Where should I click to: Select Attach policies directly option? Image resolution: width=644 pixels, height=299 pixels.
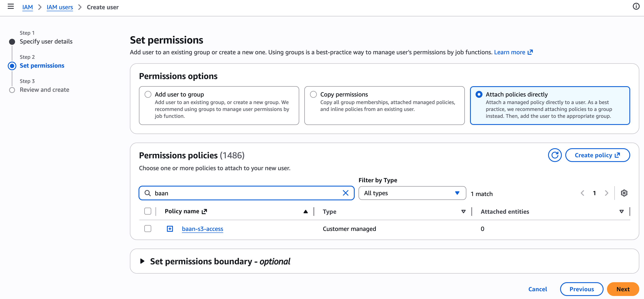click(x=479, y=94)
